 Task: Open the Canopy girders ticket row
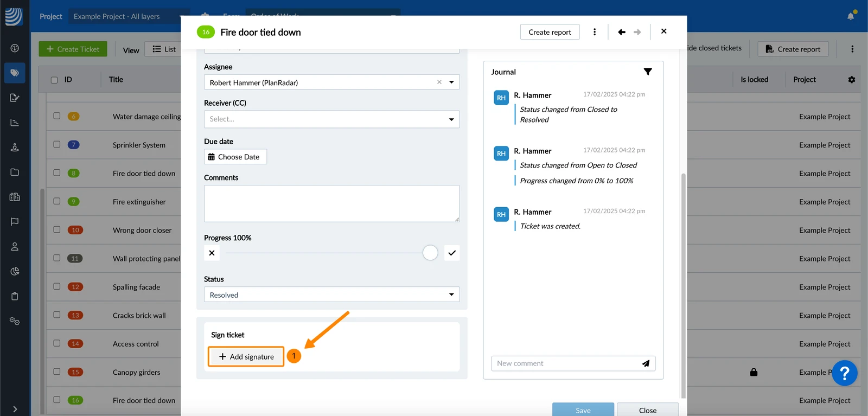pyautogui.click(x=137, y=372)
